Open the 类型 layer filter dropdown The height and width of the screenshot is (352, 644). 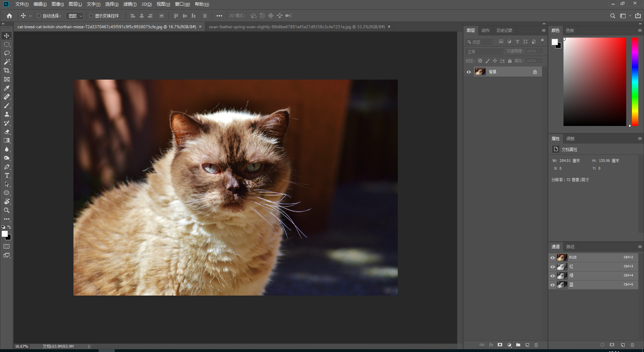(479, 42)
